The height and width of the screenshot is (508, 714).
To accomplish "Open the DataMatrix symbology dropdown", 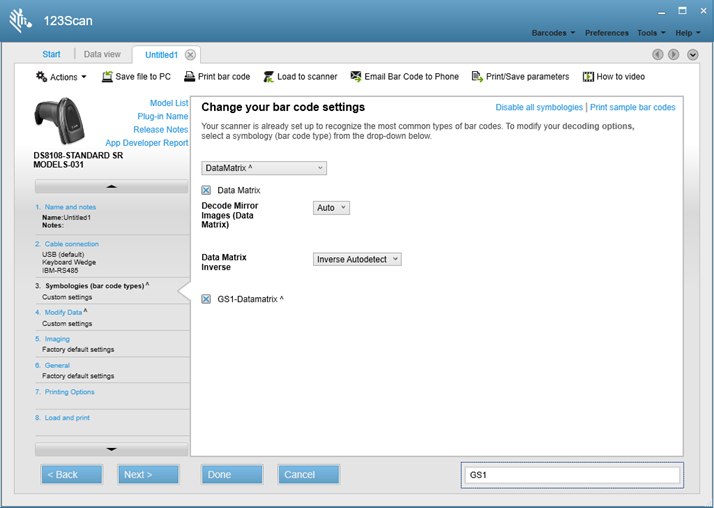I will pos(264,168).
